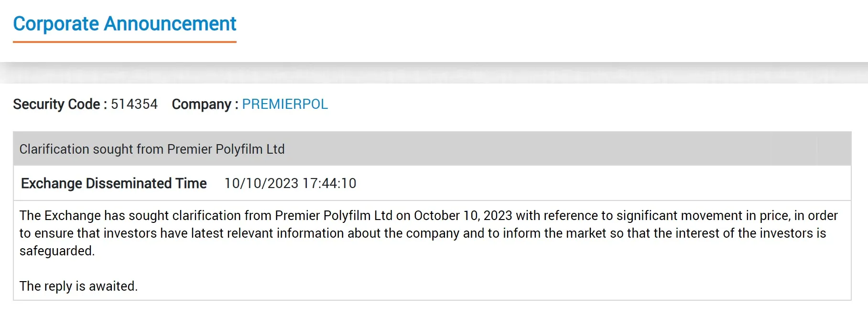Click the time 17:44:10 in the timestamp
Image resolution: width=868 pixels, height=336 pixels.
(329, 183)
